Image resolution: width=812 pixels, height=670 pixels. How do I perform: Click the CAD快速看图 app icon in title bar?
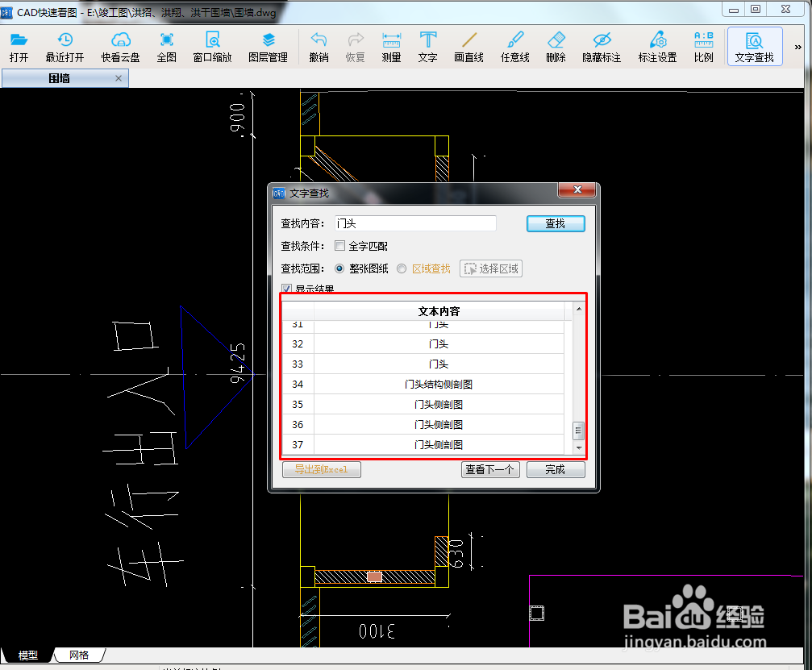pos(6,12)
